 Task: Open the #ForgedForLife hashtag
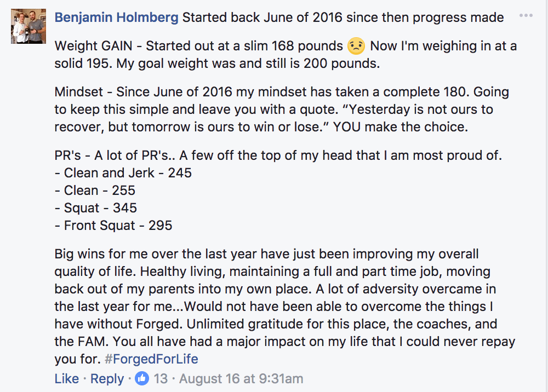[151, 359]
